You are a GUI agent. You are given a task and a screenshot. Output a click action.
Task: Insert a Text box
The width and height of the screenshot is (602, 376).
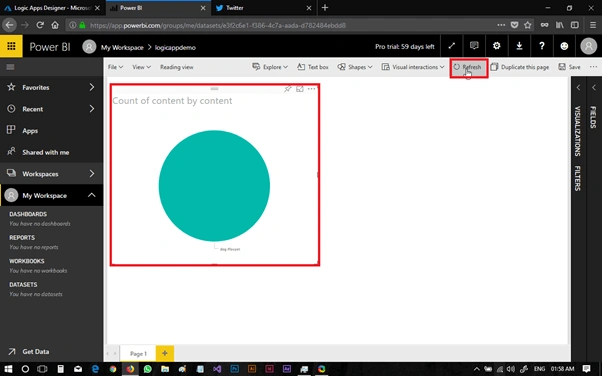click(313, 67)
